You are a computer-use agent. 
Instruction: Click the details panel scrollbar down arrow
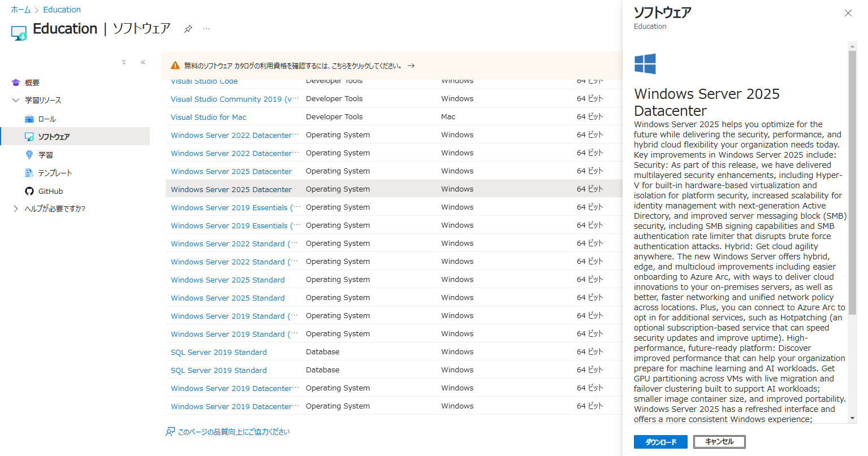click(x=852, y=418)
